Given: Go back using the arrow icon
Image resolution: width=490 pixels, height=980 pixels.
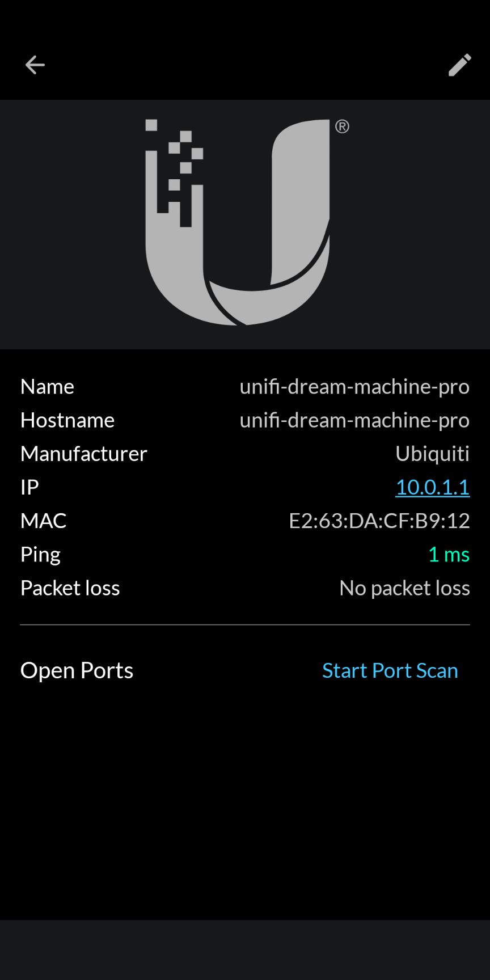Looking at the screenshot, I should [x=35, y=65].
